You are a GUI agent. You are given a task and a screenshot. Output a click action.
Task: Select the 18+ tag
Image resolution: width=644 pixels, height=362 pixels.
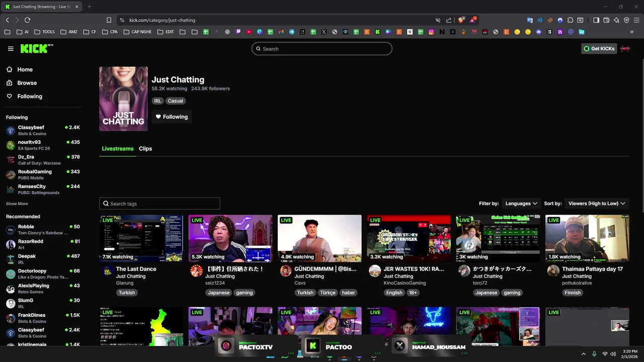click(413, 293)
